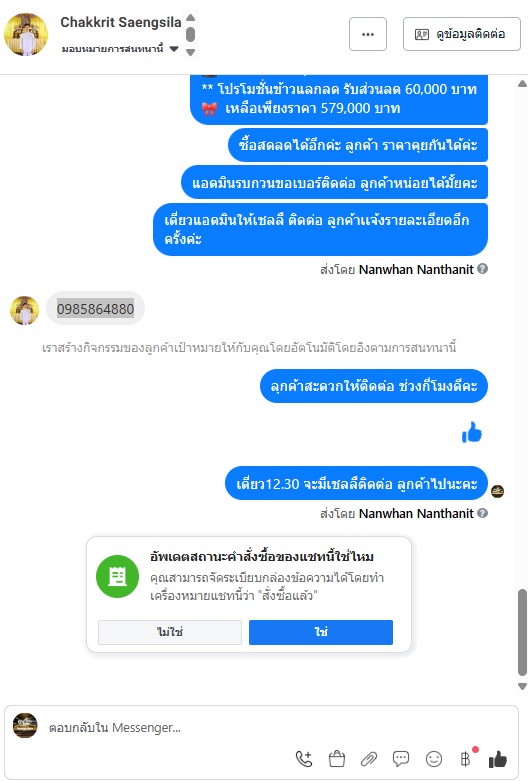Open the emoji smiley picker
The height and width of the screenshot is (781, 528).
click(x=434, y=759)
